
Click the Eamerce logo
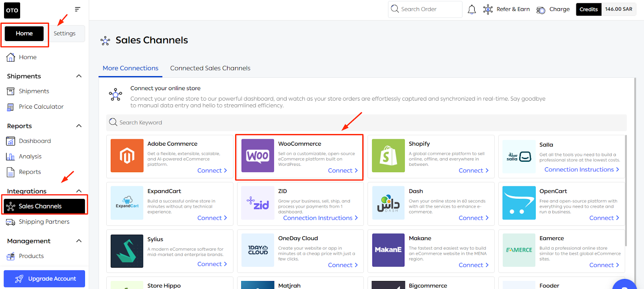coord(519,250)
